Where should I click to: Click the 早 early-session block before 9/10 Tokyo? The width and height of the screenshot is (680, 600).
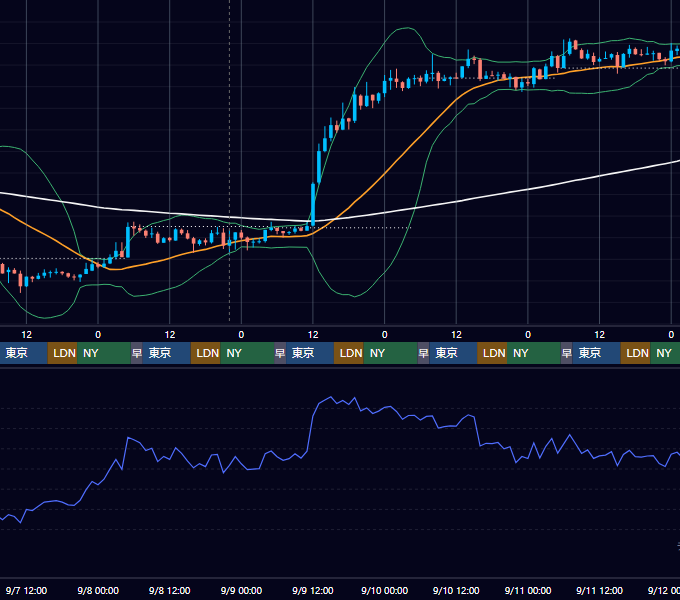coord(423,353)
